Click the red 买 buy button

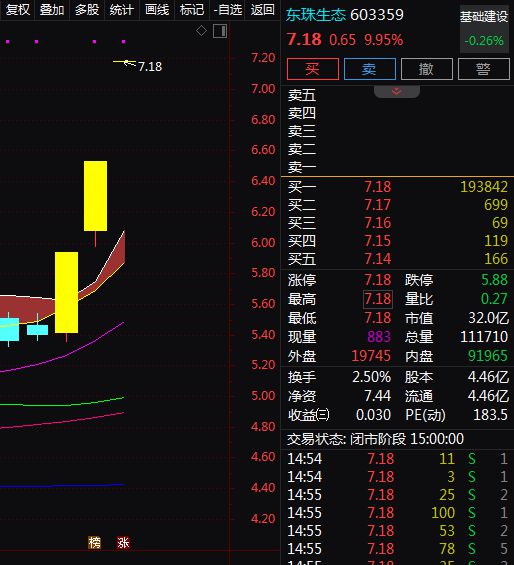313,68
